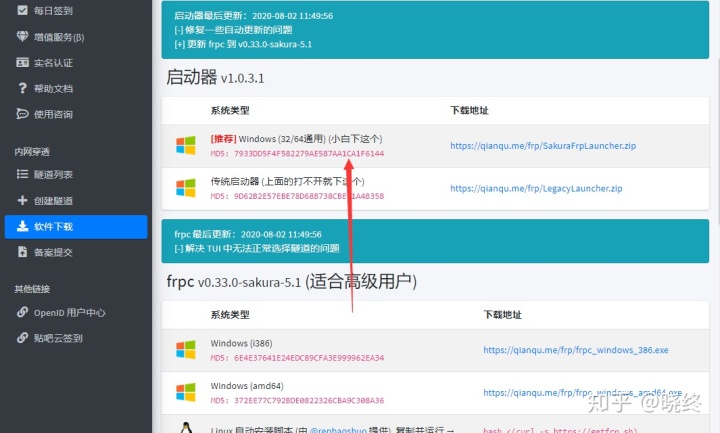Click Windows logo in 传统启动器 row
This screenshot has width=720, height=433.
(186, 188)
